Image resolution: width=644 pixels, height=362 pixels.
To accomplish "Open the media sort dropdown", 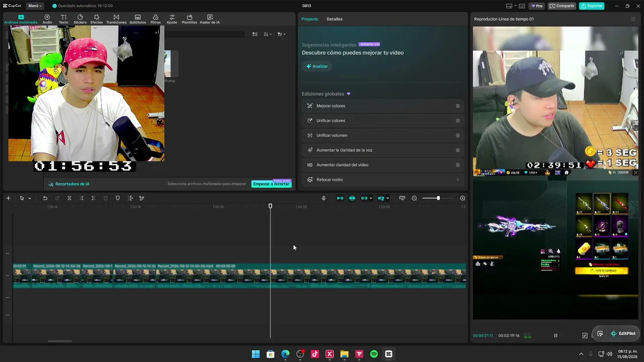I will point(268,34).
